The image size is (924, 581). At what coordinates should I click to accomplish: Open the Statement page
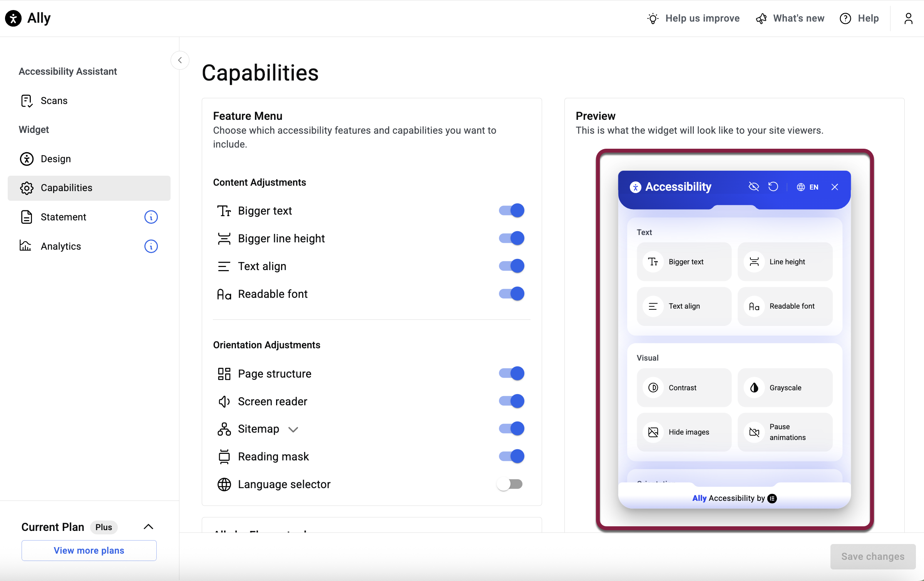pyautogui.click(x=89, y=217)
